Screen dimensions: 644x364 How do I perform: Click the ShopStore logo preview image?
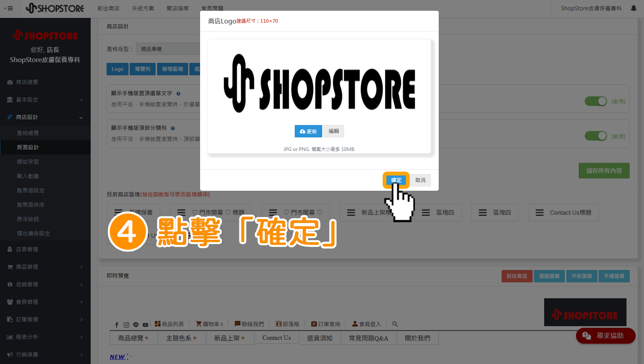tap(319, 84)
